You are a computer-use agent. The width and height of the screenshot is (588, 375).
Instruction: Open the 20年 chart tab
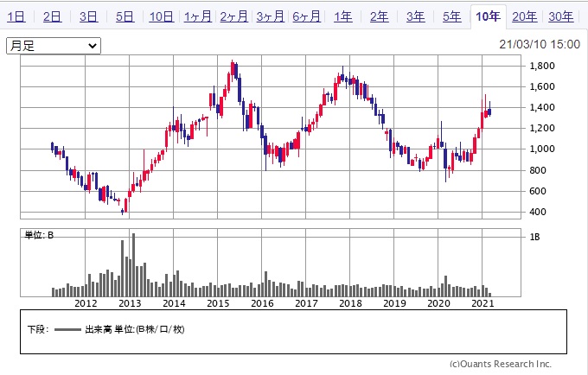(x=524, y=17)
